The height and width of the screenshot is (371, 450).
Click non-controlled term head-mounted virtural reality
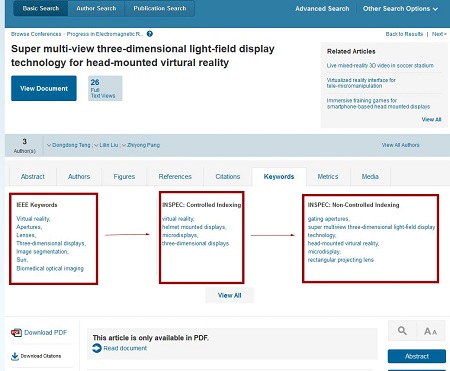343,243
